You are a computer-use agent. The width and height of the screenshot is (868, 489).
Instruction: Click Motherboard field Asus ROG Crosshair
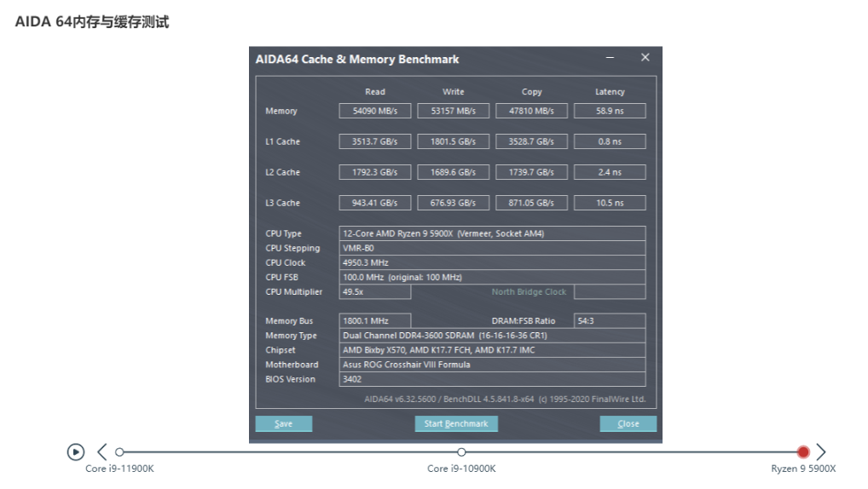coord(492,365)
